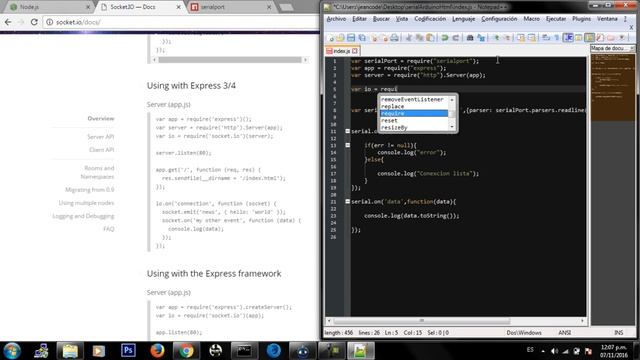This screenshot has height=360, width=640.
Task: Click the Chrome address bar
Action: 180,22
